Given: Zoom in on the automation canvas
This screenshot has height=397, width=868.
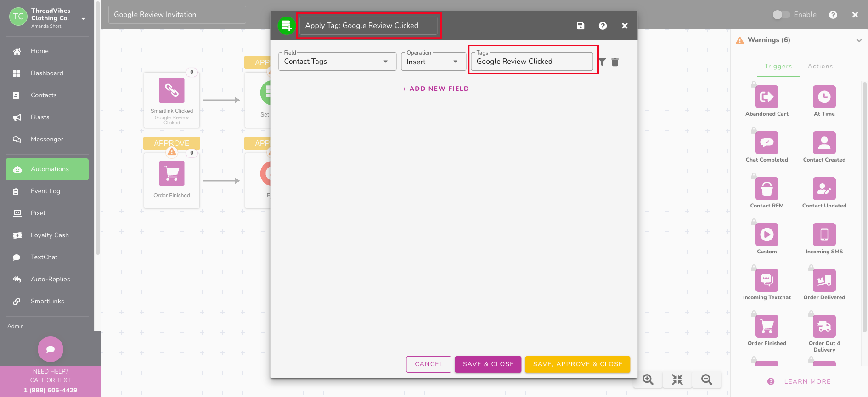Looking at the screenshot, I should coord(648,380).
